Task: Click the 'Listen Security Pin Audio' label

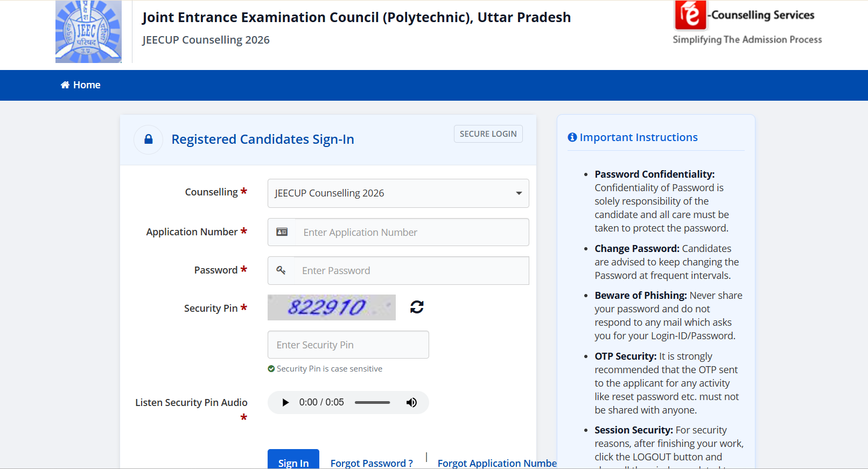Action: click(191, 403)
